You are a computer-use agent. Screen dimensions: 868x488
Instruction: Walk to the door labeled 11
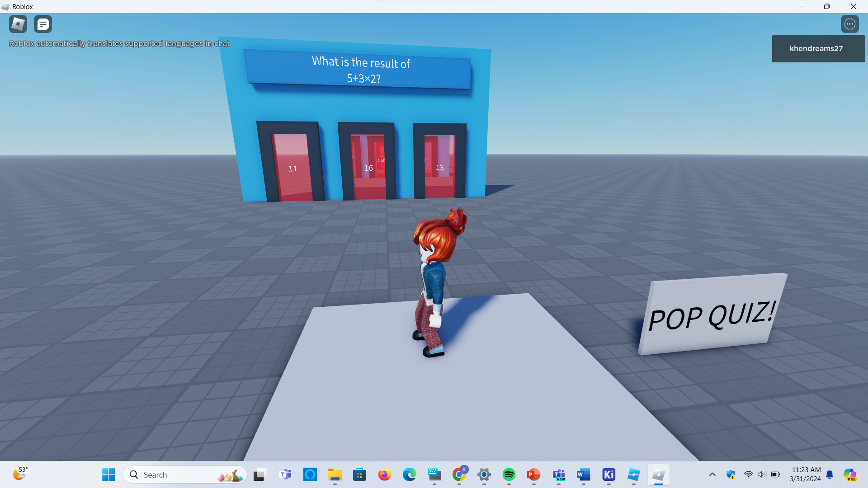tap(292, 169)
